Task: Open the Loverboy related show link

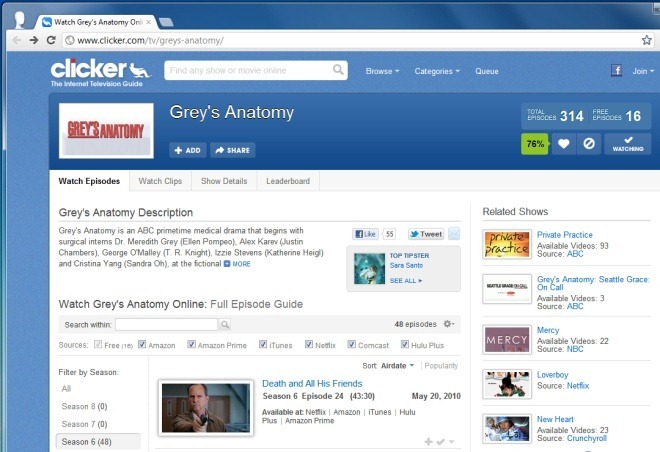Action: pos(552,375)
